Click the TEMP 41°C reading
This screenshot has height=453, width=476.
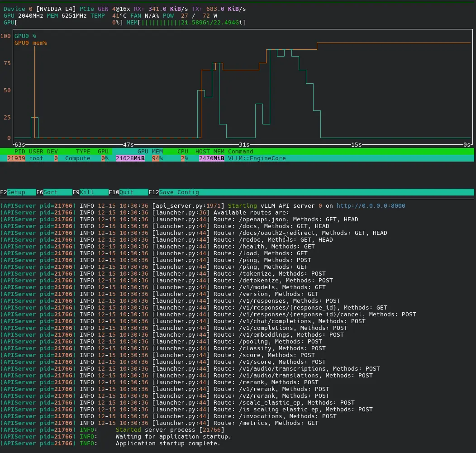click(109, 16)
